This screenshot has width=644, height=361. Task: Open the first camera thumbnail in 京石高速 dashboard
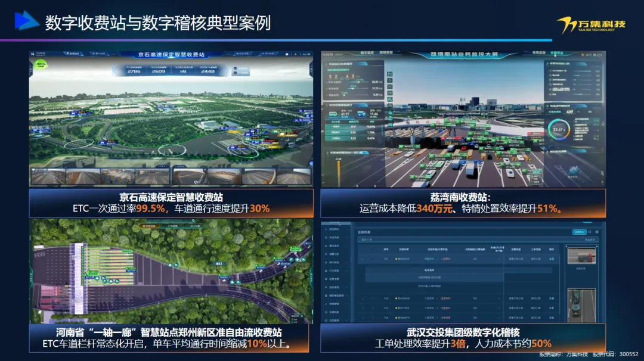pyautogui.click(x=48, y=176)
